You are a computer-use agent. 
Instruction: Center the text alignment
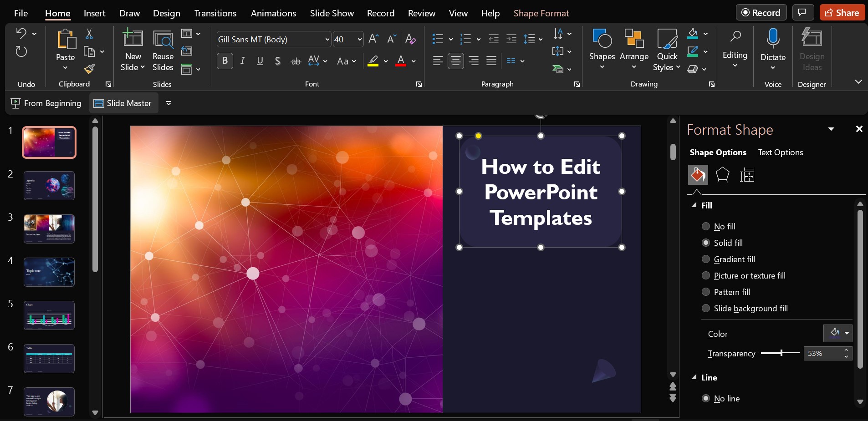456,61
